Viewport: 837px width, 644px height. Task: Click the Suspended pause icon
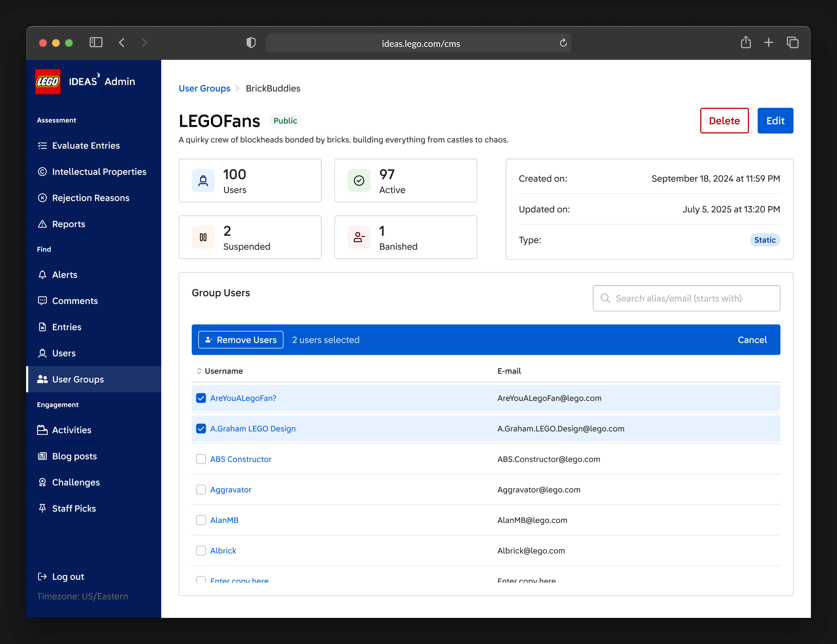pyautogui.click(x=203, y=238)
